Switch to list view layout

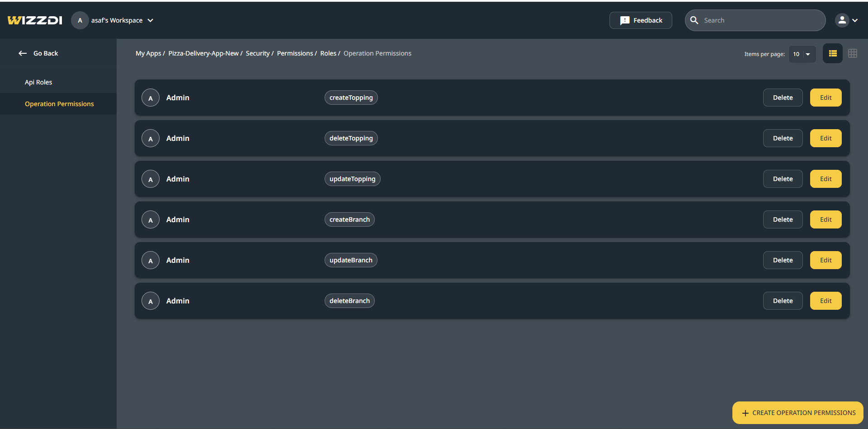(832, 53)
